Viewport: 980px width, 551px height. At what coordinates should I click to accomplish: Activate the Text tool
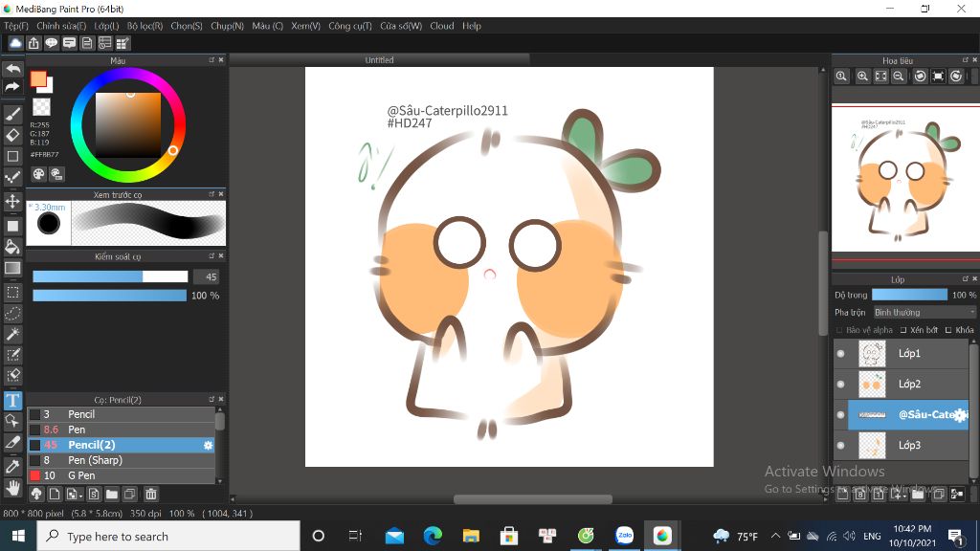(12, 401)
